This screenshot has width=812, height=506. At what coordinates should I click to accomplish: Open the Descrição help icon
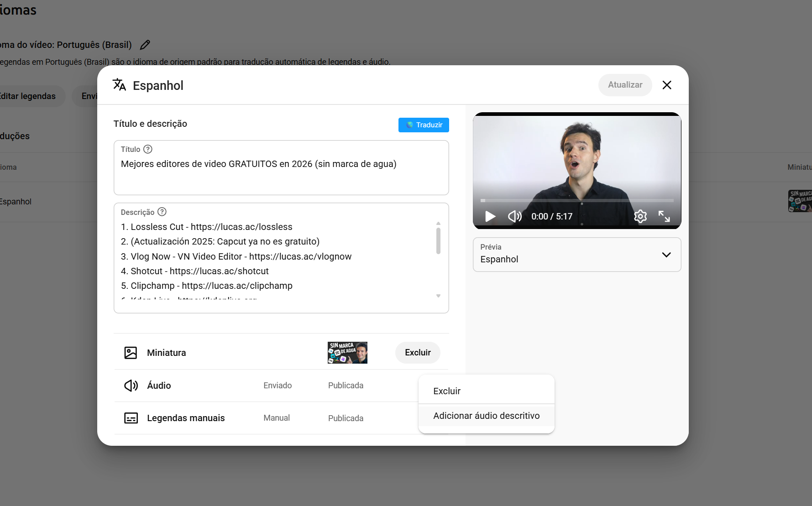pos(162,211)
